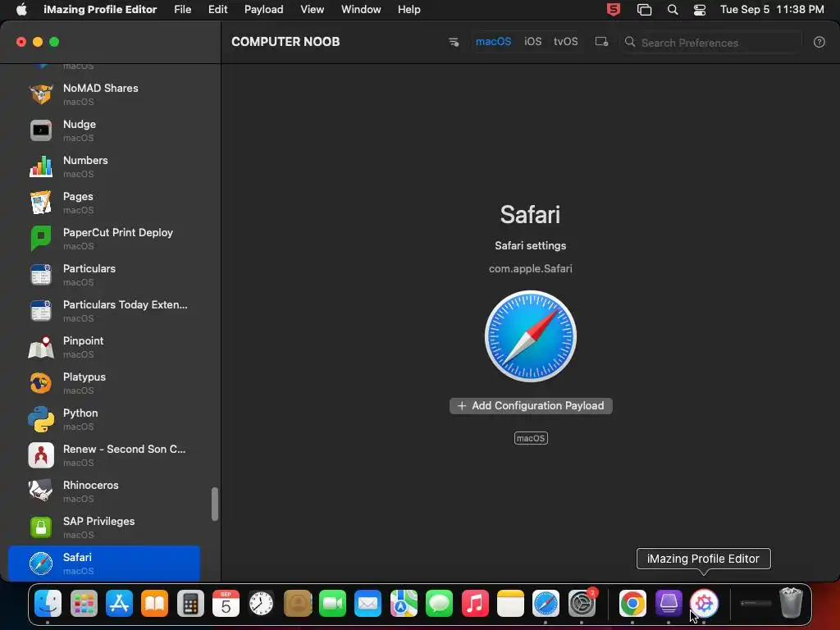This screenshot has height=630, width=840.
Task: Choose the Pages app icon
Action: pos(41,203)
